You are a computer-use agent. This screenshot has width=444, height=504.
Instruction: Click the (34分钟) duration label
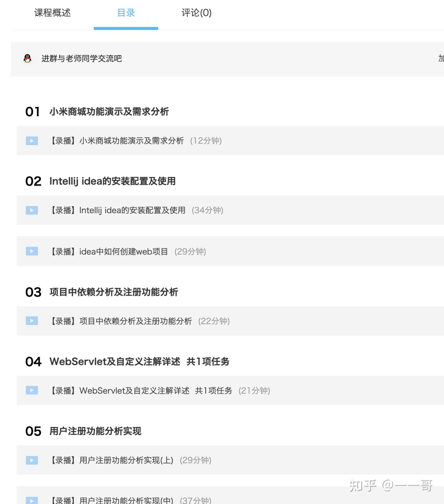(x=208, y=210)
